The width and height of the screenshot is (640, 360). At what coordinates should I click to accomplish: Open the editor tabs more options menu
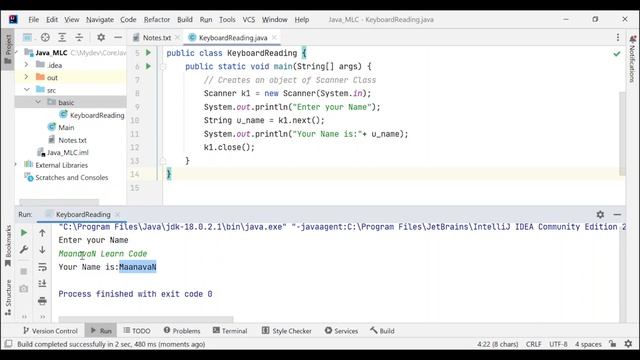(x=618, y=38)
